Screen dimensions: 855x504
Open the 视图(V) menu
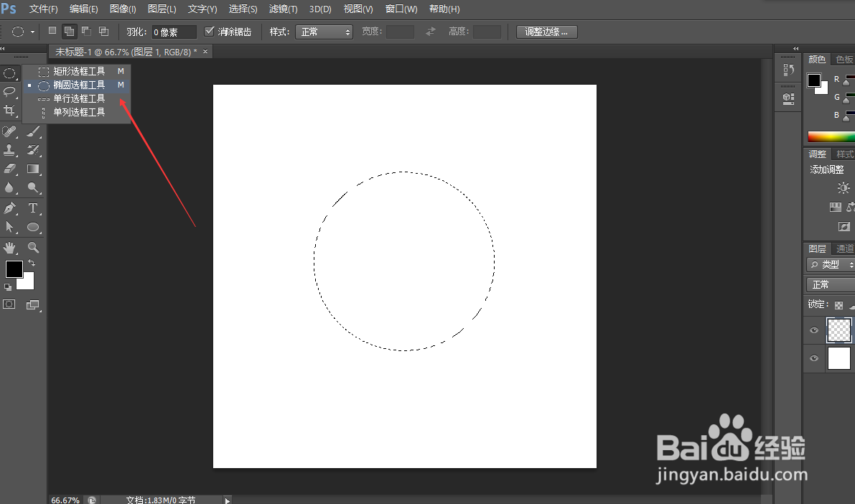pyautogui.click(x=358, y=9)
